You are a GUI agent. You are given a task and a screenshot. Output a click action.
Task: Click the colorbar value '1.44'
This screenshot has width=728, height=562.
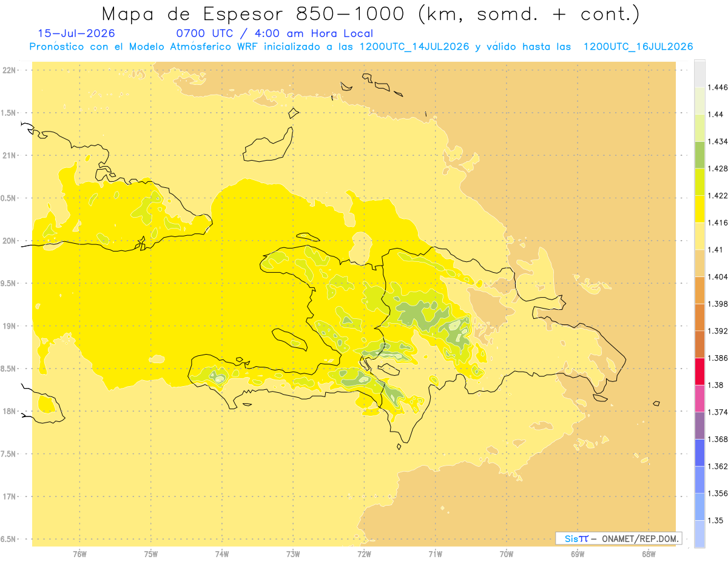pyautogui.click(x=715, y=115)
